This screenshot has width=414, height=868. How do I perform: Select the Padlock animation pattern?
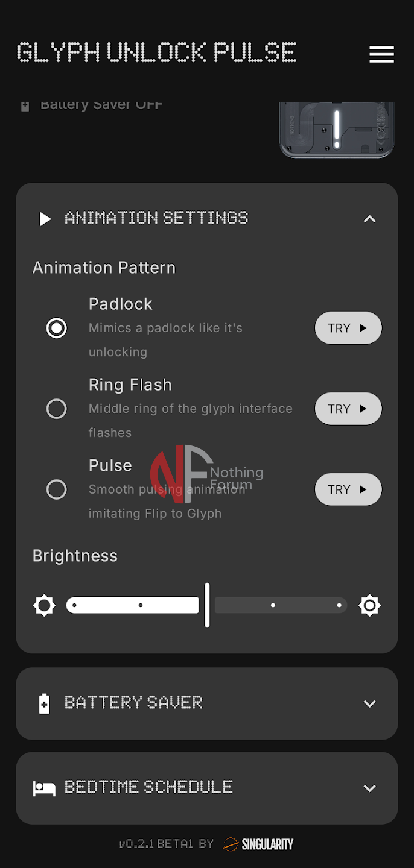(57, 328)
